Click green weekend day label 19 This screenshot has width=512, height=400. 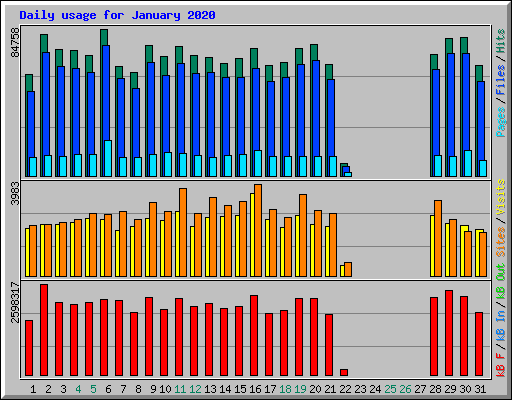tap(300, 389)
